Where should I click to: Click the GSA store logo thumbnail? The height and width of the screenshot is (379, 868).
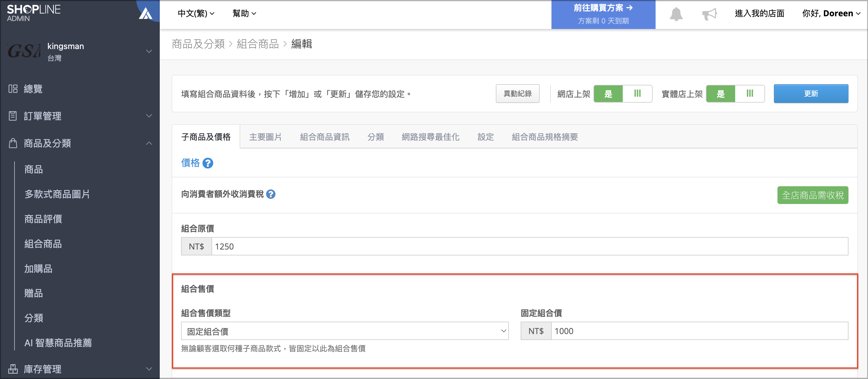(x=24, y=51)
